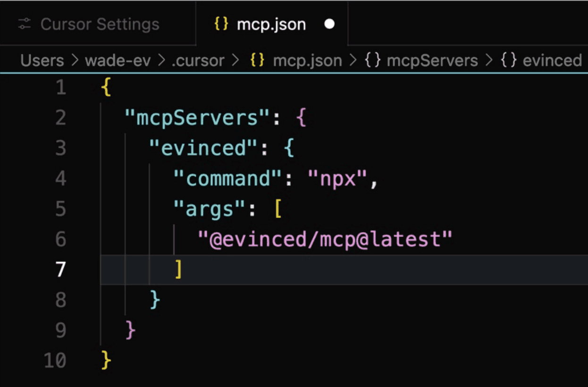Click the "npx" string value
Screen dimensions: 588x387
coord(338,179)
